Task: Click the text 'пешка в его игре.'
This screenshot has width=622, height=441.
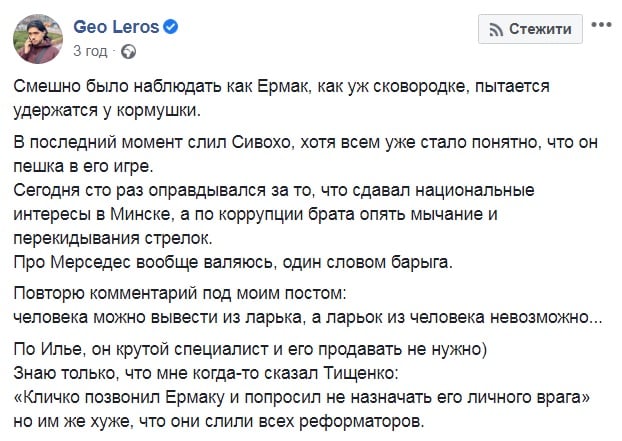Action: 83,166
